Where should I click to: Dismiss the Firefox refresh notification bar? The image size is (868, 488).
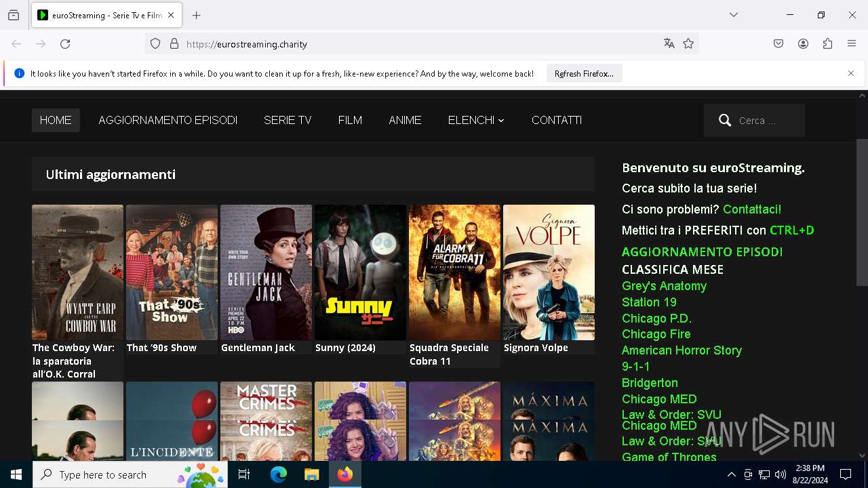[851, 73]
